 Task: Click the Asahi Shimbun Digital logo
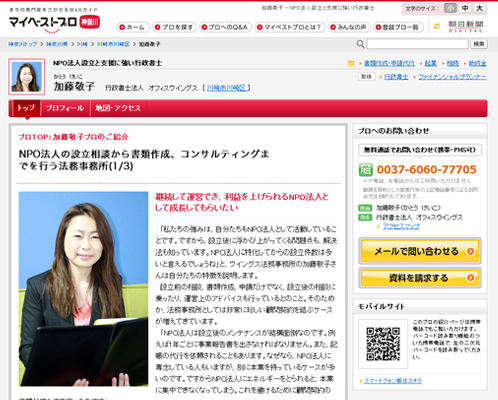tap(465, 26)
